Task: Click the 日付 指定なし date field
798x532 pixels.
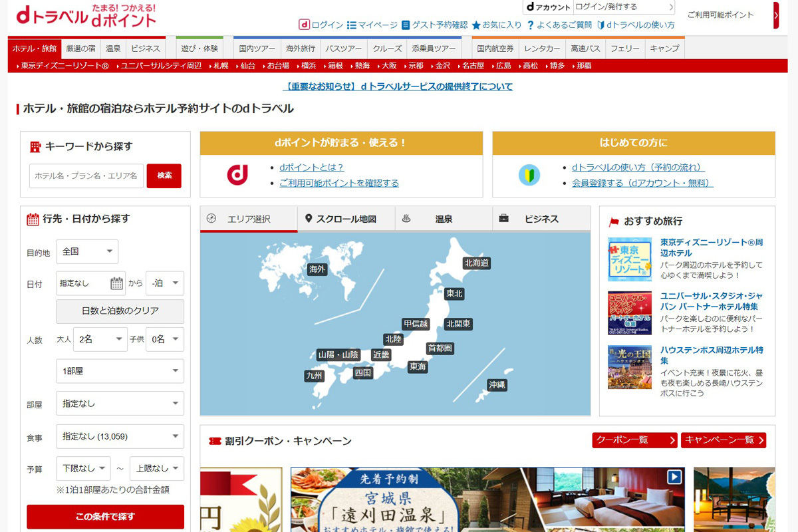Action: (x=91, y=283)
